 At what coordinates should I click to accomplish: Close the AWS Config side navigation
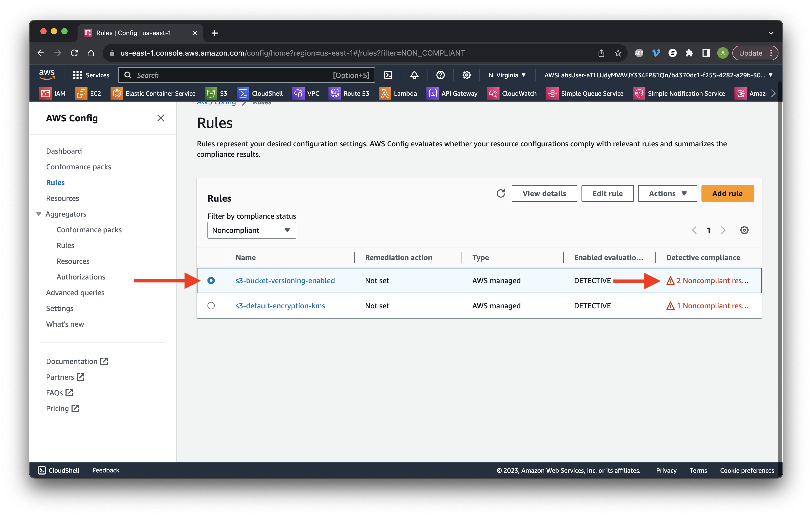click(x=161, y=118)
